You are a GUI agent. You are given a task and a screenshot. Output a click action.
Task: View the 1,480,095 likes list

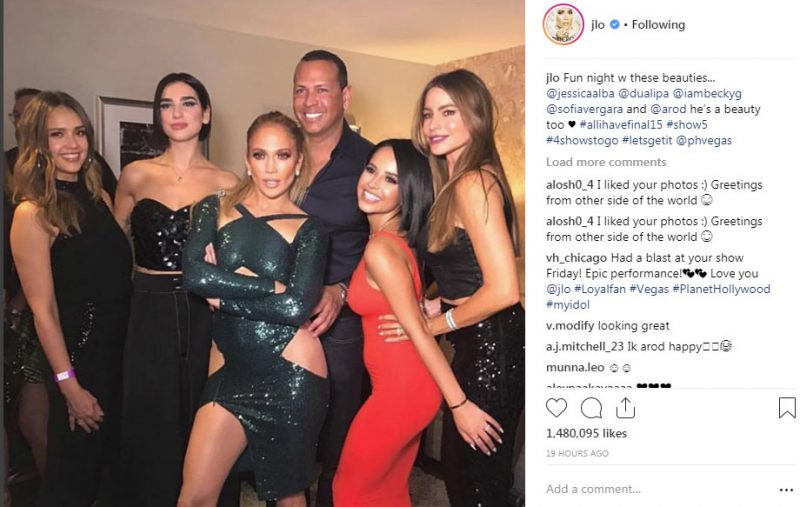586,434
